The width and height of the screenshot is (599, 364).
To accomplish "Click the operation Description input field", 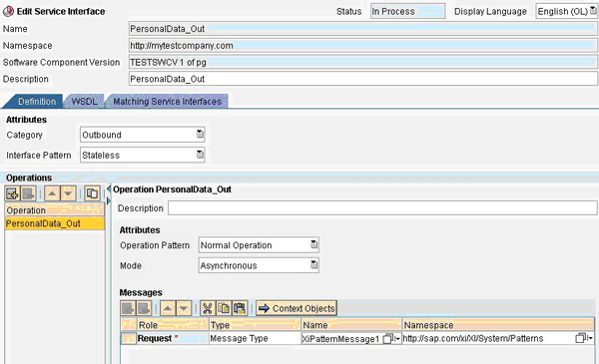I will coord(382,208).
